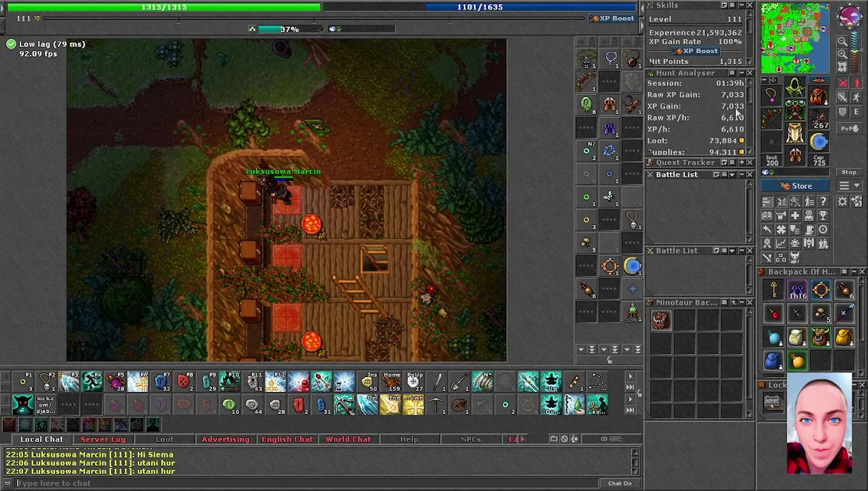
Task: Select the quiver slot showing 267
Action: (x=818, y=119)
